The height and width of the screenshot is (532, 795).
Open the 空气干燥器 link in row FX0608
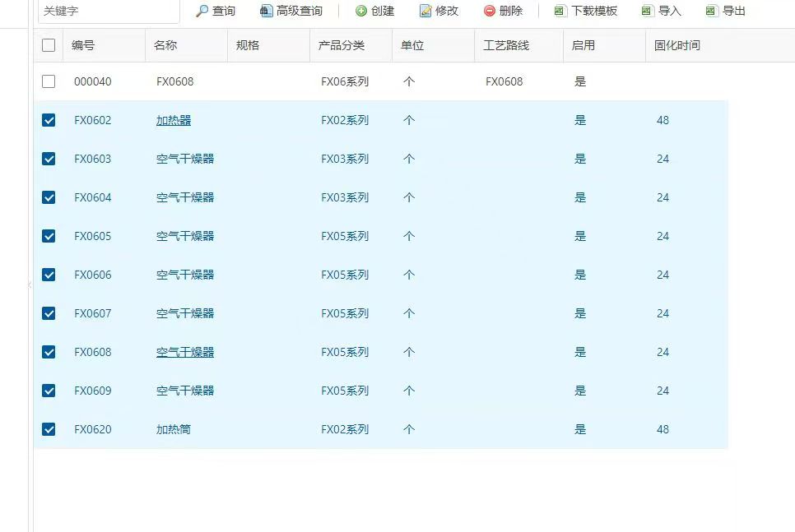pyautogui.click(x=185, y=352)
